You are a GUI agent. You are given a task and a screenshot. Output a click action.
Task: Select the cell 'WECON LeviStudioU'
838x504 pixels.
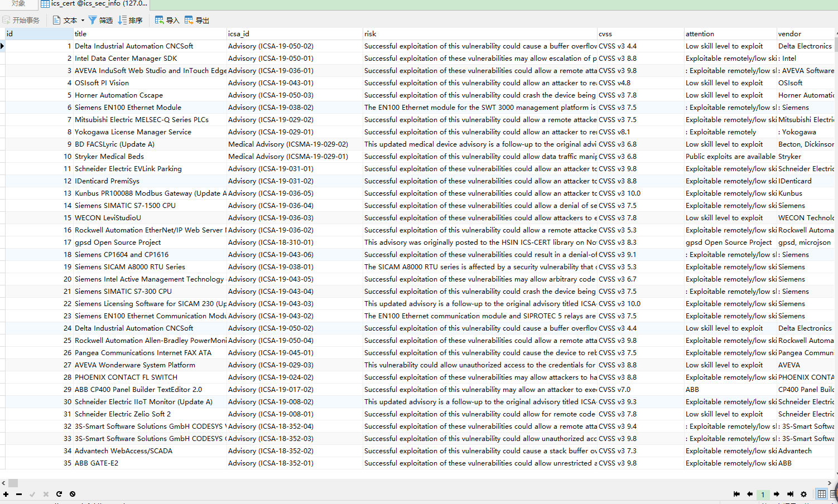(x=150, y=218)
